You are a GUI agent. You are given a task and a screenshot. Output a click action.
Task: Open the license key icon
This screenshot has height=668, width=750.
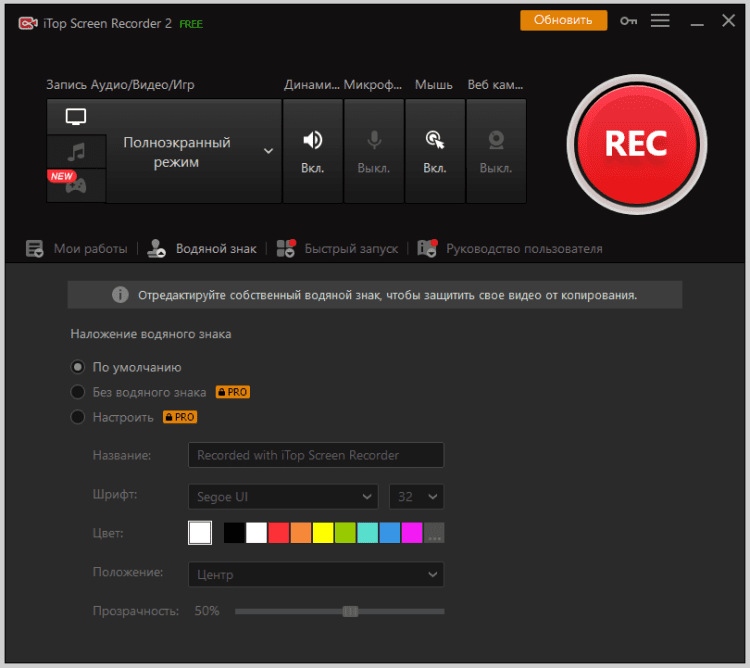pos(629,21)
